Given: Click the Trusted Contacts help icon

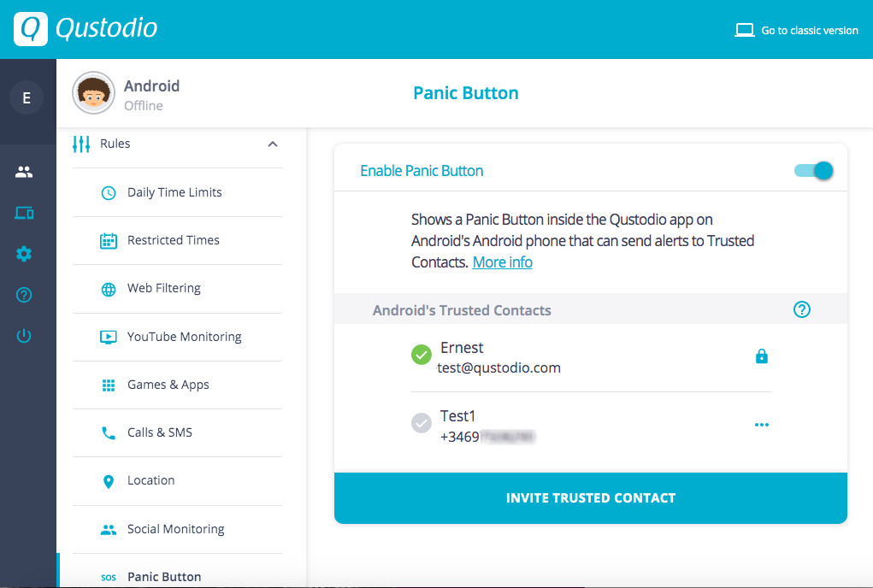Looking at the screenshot, I should point(802,309).
